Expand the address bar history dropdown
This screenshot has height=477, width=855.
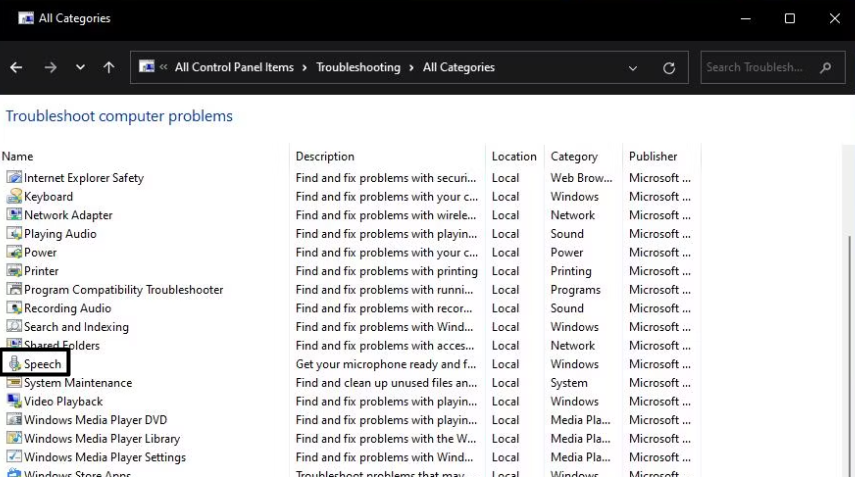click(633, 68)
